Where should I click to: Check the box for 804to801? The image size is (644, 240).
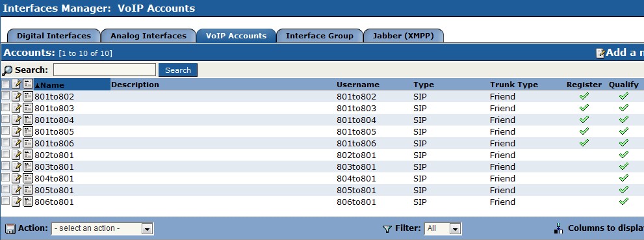click(x=6, y=178)
